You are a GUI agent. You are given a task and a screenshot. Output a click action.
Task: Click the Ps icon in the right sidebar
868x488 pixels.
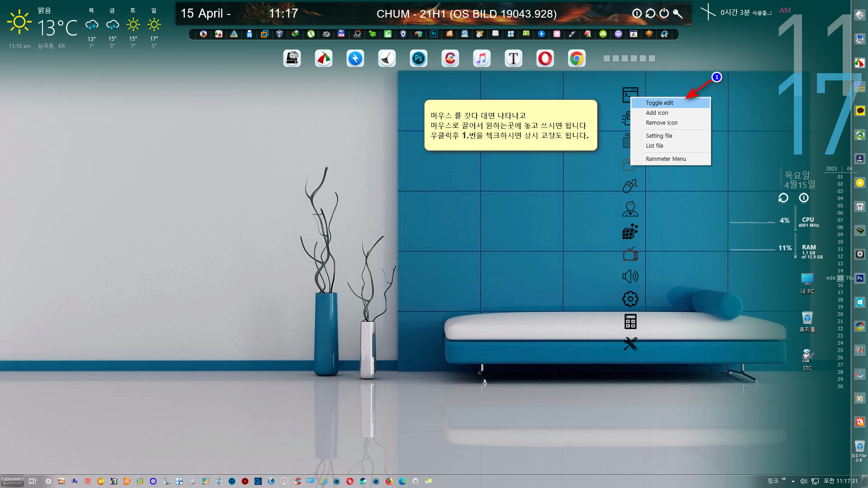pyautogui.click(x=860, y=278)
